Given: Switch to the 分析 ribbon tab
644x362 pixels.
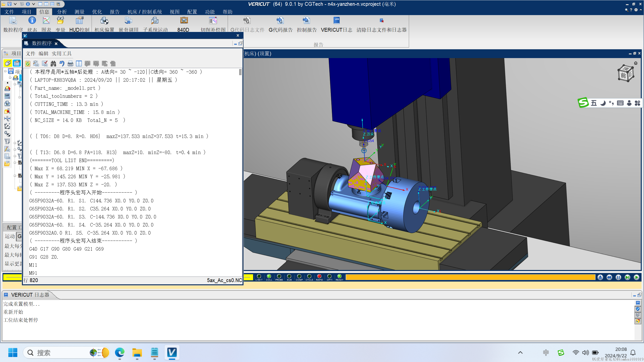Looking at the screenshot, I should [62, 12].
